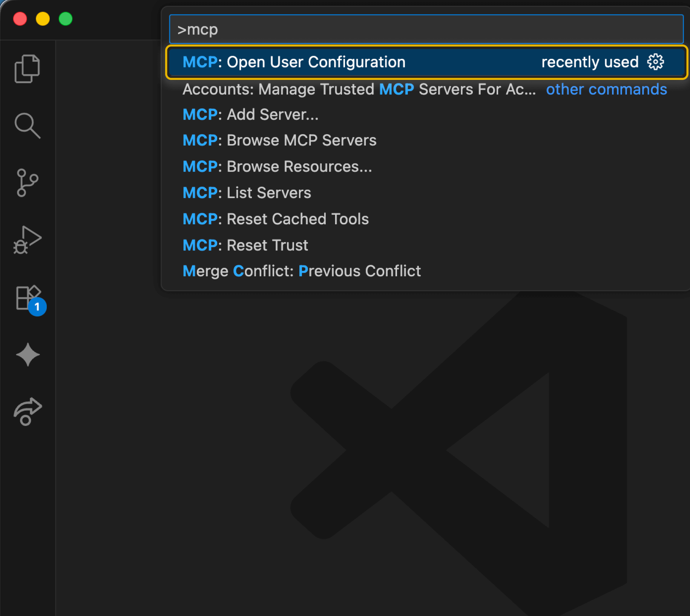
Task: Select the Search icon
Action: click(x=28, y=126)
